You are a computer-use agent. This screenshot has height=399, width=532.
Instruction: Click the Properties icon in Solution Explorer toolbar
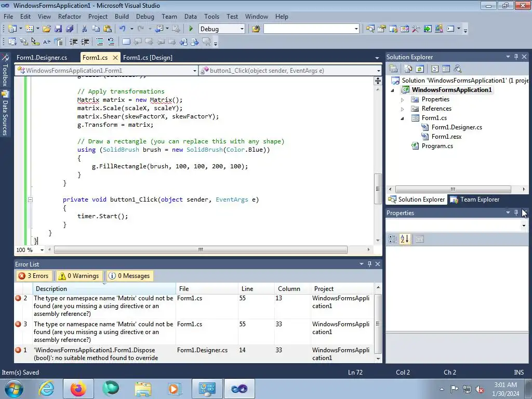coord(393,69)
